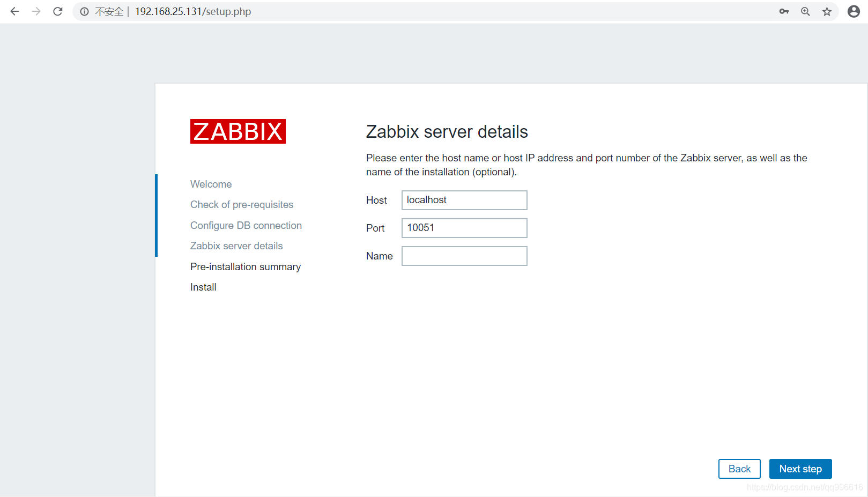Click the Back button
The height and width of the screenshot is (497, 868).
tap(739, 469)
